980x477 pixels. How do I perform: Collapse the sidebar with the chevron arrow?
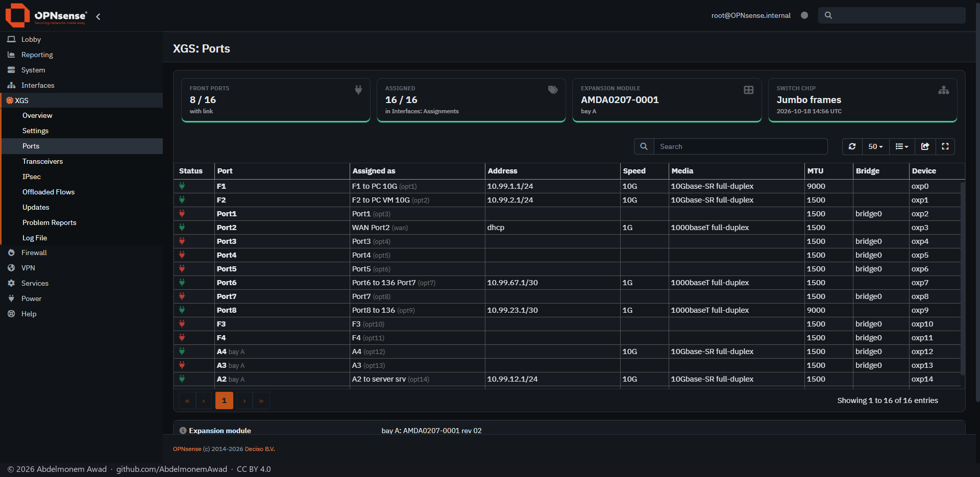[x=98, y=16]
